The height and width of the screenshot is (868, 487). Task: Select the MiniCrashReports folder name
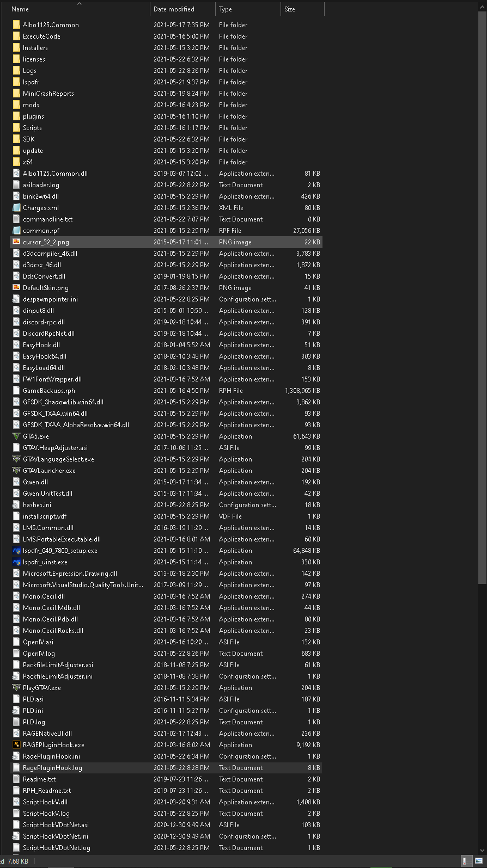coord(48,94)
